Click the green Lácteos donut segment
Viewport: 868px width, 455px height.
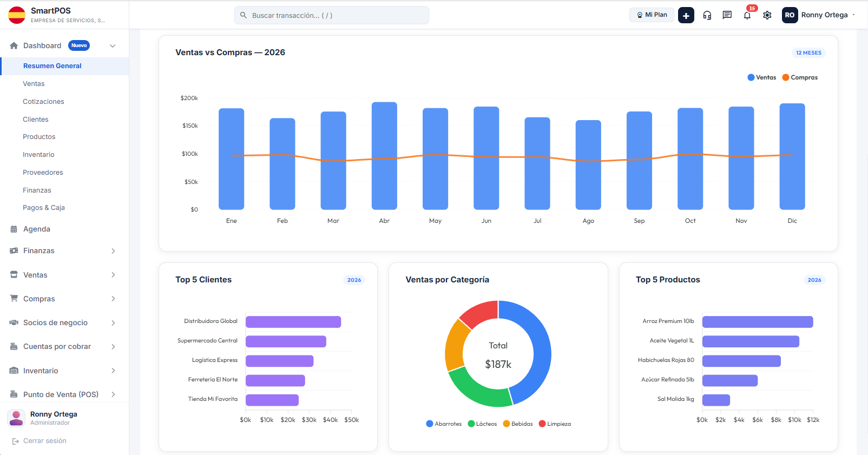point(476,391)
